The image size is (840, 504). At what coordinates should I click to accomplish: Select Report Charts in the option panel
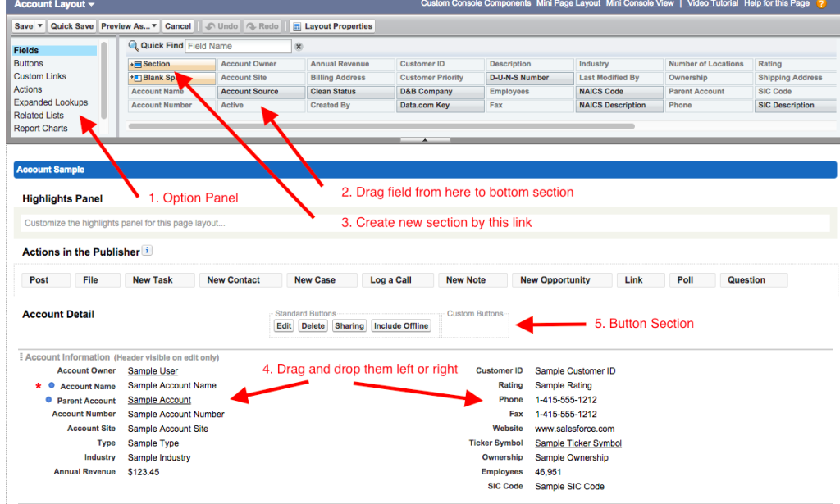(x=41, y=129)
